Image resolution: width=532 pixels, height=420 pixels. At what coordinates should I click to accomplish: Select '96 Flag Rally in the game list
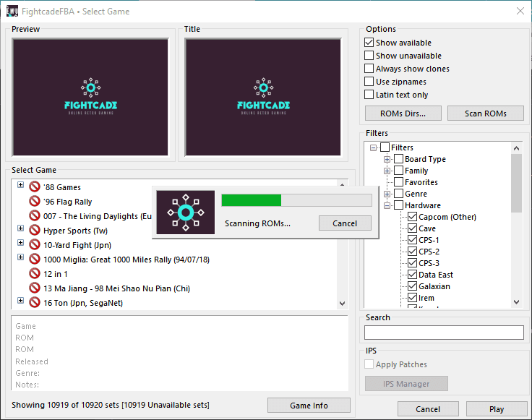click(67, 202)
